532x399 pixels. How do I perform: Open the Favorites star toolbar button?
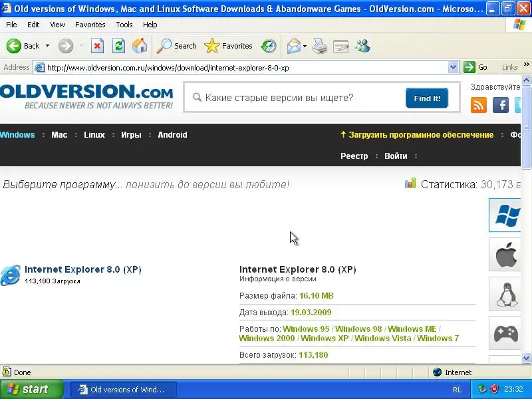pos(228,46)
